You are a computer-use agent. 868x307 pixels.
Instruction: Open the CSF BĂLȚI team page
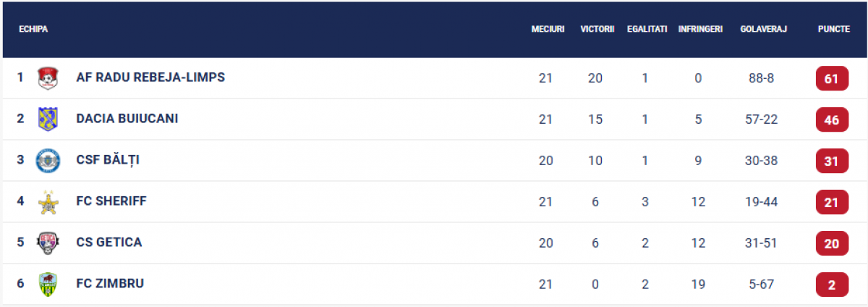point(108,160)
